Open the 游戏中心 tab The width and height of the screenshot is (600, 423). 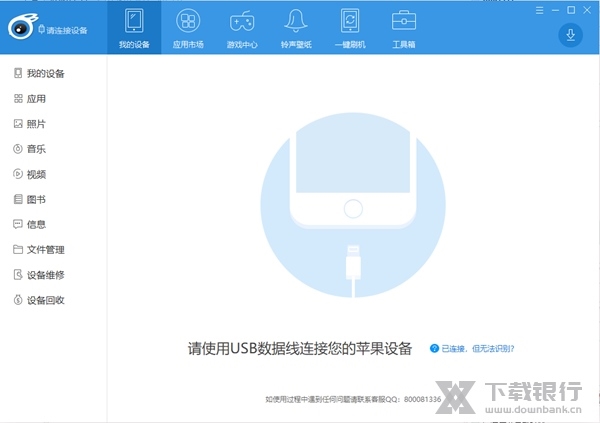242,28
